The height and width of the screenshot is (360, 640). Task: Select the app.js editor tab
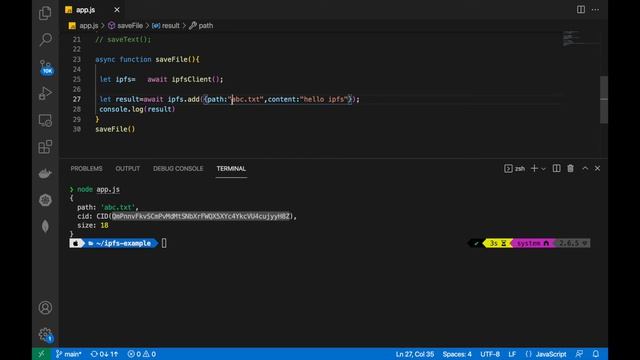(x=92, y=9)
